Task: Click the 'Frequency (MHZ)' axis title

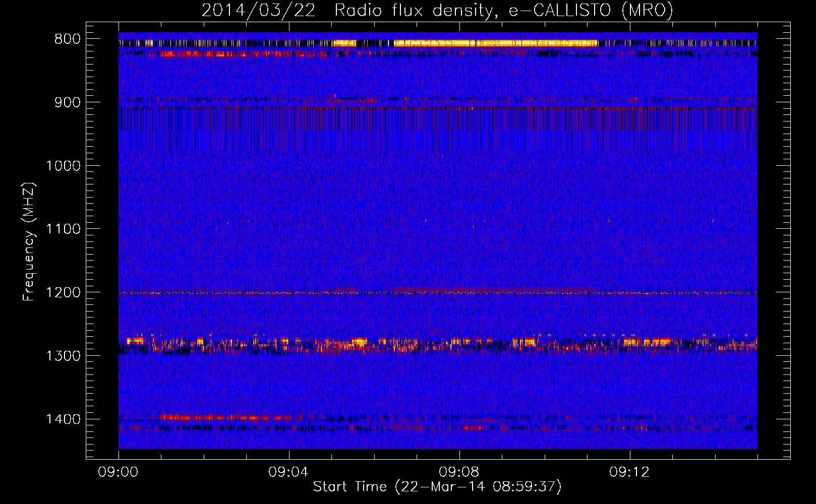Action: (x=29, y=242)
